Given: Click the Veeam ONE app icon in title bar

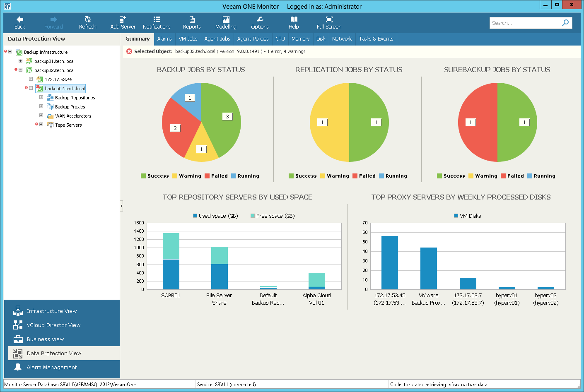Looking at the screenshot, I should [7, 6].
